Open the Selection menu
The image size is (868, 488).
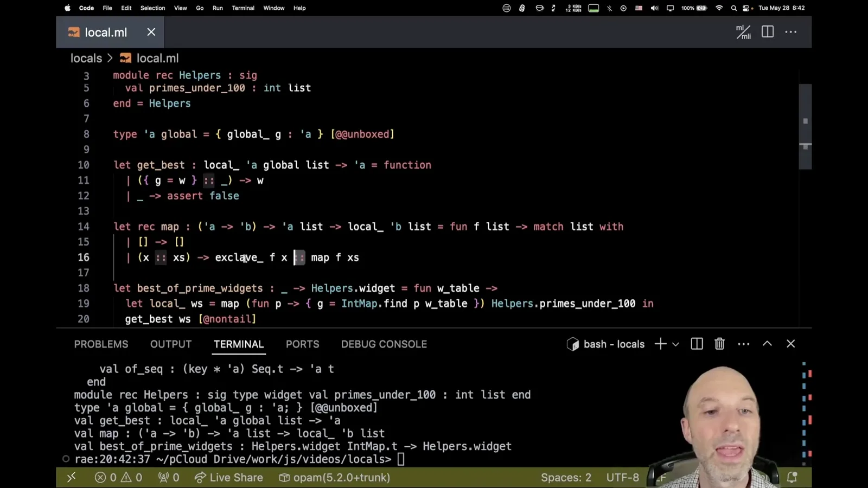(x=152, y=8)
